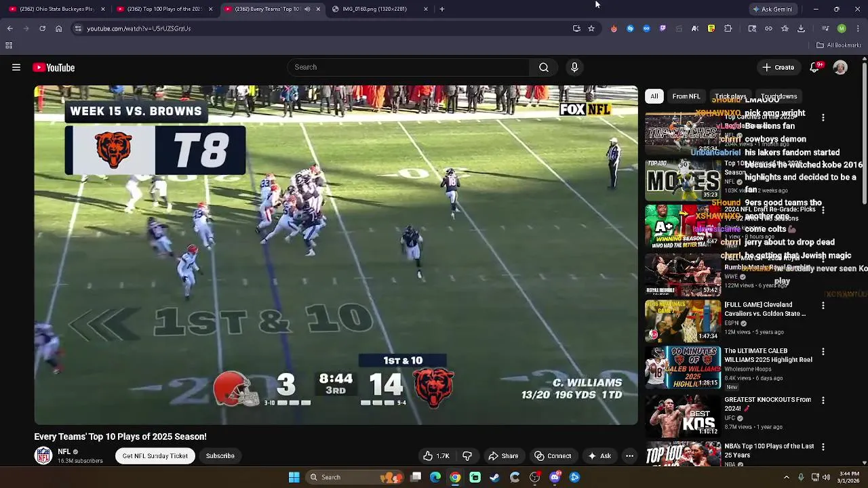The width and height of the screenshot is (868, 488).
Task: Open the Royal Rumble match thumbnail
Action: (683, 274)
